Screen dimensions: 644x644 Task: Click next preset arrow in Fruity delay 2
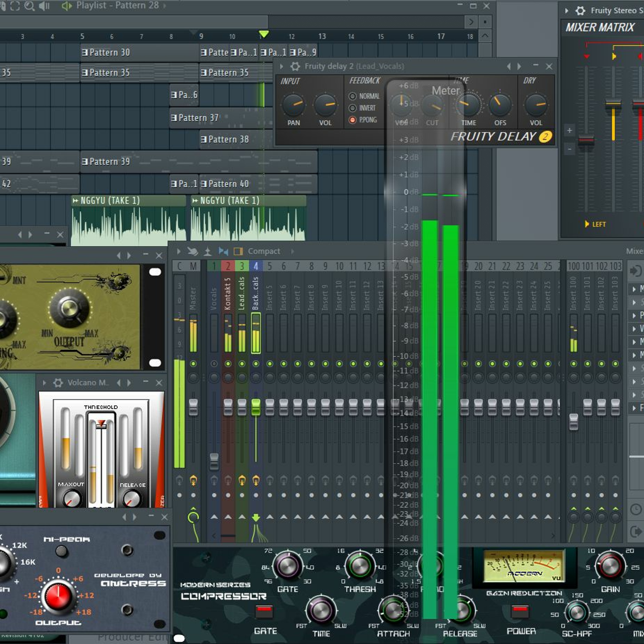(x=519, y=66)
